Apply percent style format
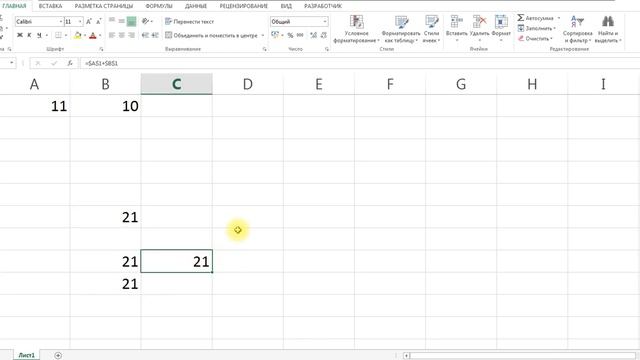Screen dimensions: 640x360 tap(290, 36)
